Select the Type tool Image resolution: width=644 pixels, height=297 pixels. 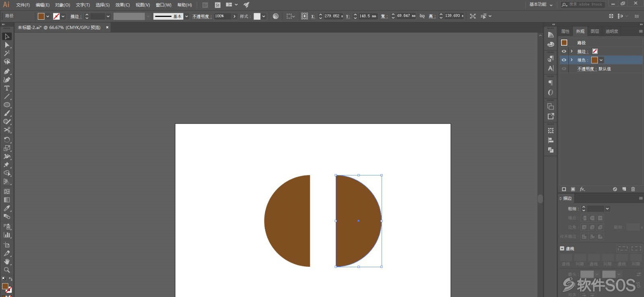pos(7,88)
